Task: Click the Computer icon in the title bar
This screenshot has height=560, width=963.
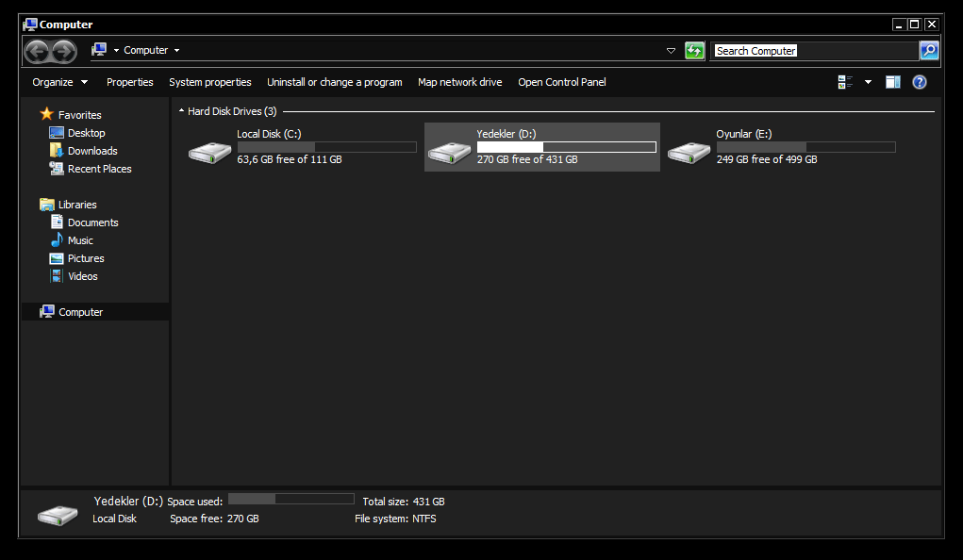Action: coord(30,25)
